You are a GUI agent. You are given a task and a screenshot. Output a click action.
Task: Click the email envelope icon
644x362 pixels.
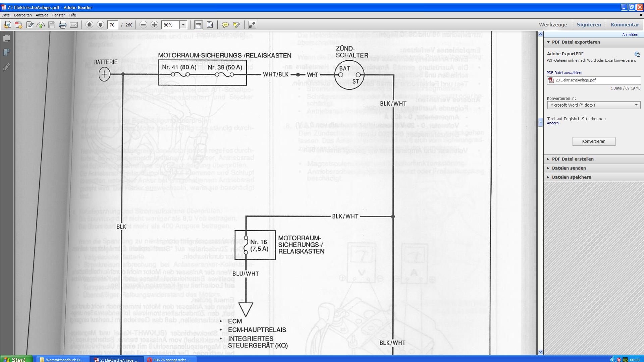point(74,25)
